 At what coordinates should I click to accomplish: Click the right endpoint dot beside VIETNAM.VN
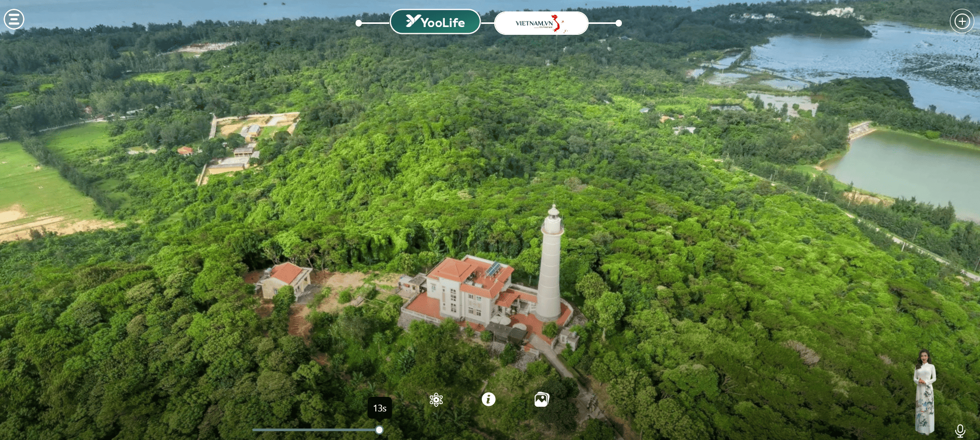pos(618,23)
